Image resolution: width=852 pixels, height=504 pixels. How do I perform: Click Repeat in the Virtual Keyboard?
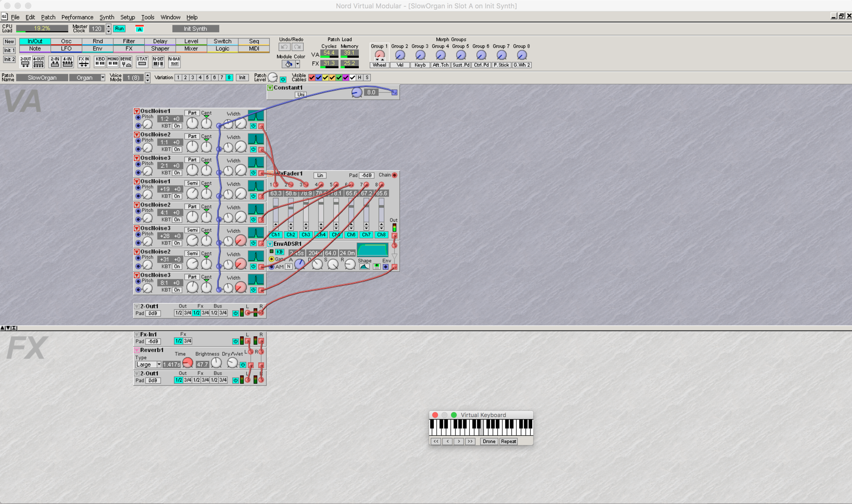coord(508,441)
